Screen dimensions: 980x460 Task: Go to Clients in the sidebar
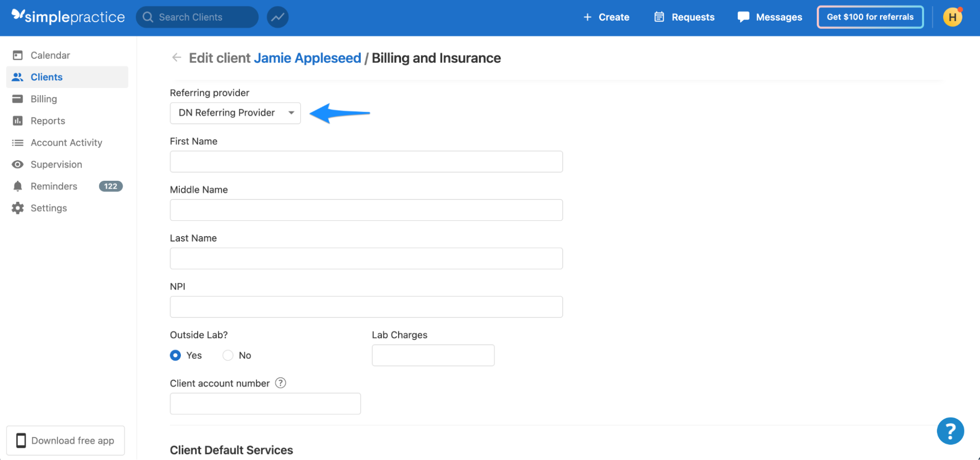tap(67, 77)
